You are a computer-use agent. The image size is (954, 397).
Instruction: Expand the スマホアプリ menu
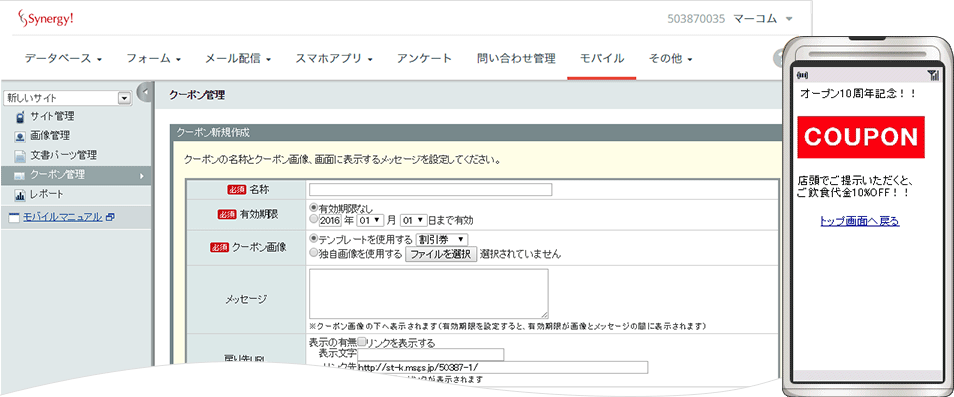[x=334, y=59]
